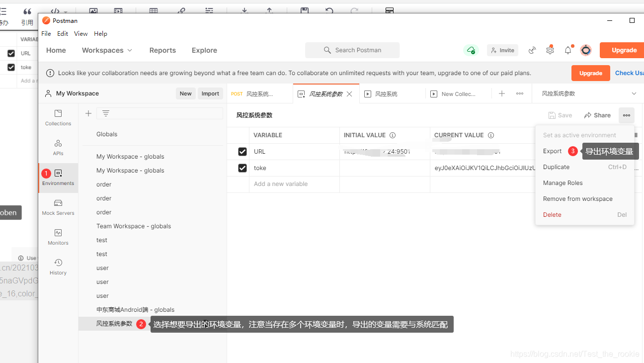Click the quote (引用) icon in the background editor

coord(27,11)
